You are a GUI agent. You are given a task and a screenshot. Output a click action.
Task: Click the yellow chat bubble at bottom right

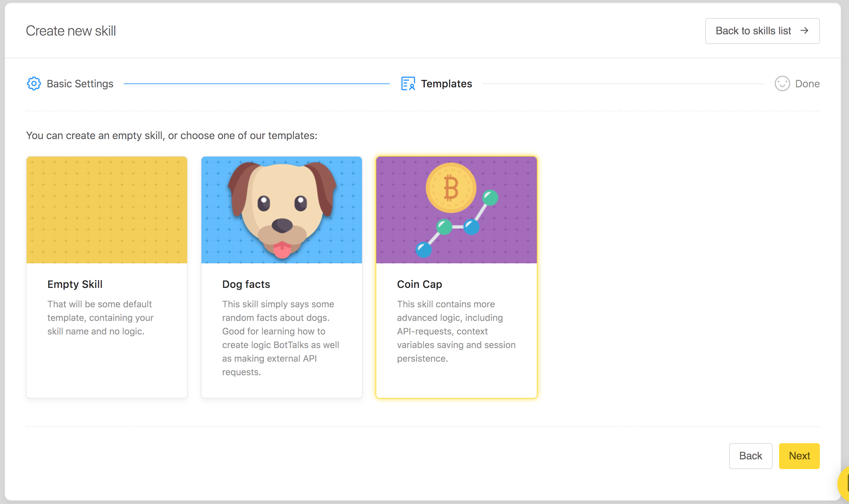[x=843, y=484]
